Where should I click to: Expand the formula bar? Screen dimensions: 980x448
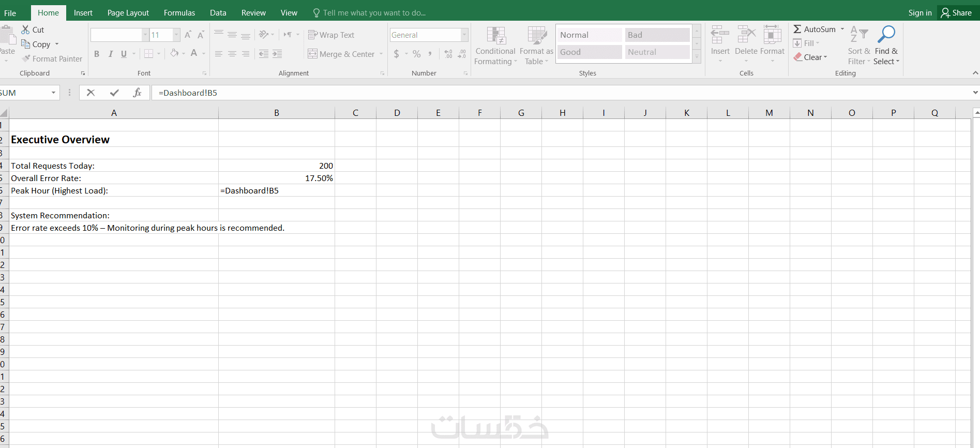click(975, 93)
